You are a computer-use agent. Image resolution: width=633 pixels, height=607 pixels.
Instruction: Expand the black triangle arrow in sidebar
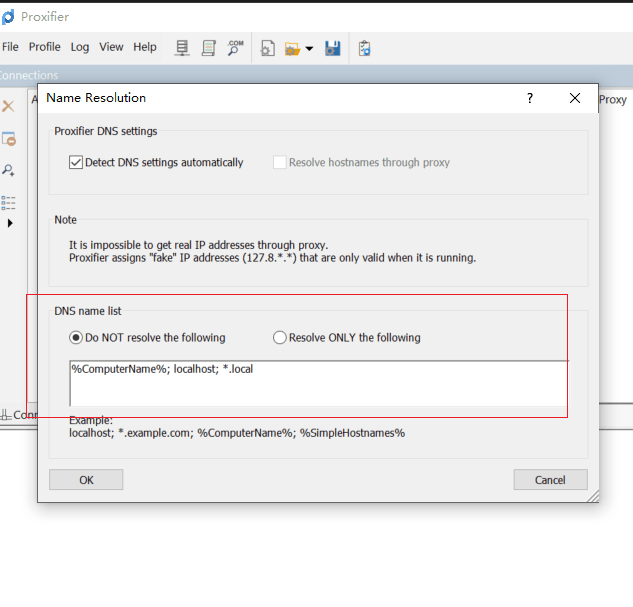(10, 223)
